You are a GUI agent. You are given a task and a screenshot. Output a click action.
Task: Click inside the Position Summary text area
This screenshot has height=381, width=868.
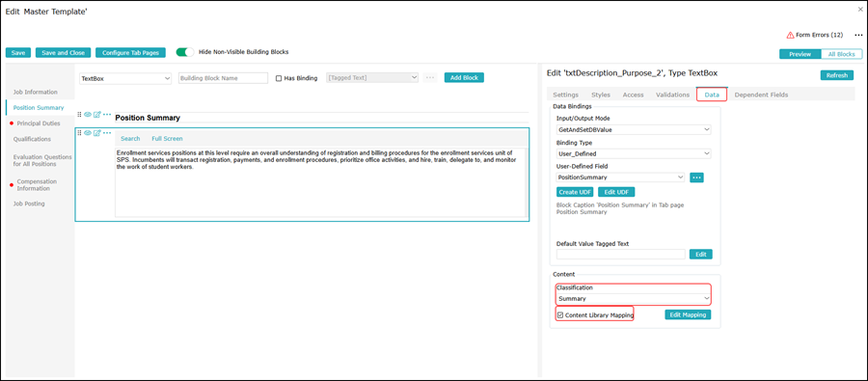(x=320, y=182)
